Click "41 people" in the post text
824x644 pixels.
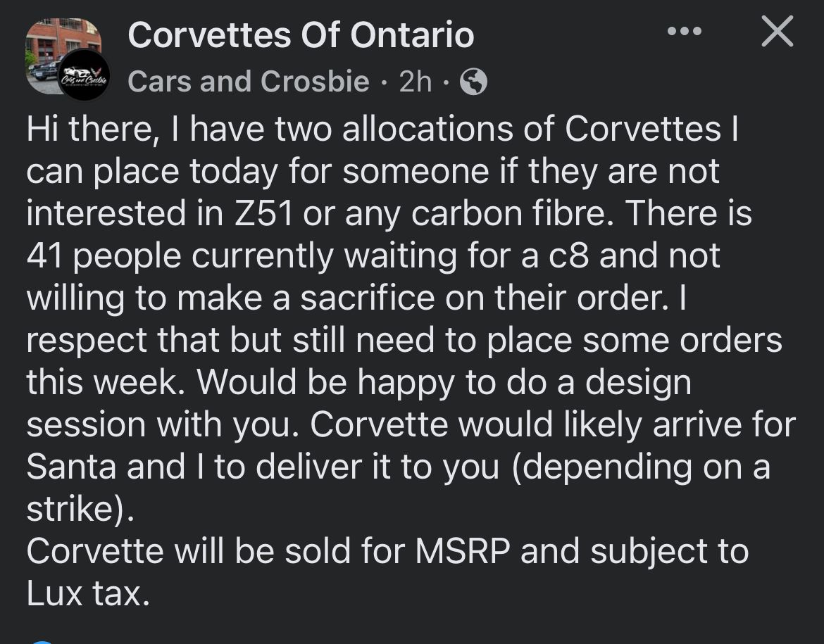pos(105,257)
